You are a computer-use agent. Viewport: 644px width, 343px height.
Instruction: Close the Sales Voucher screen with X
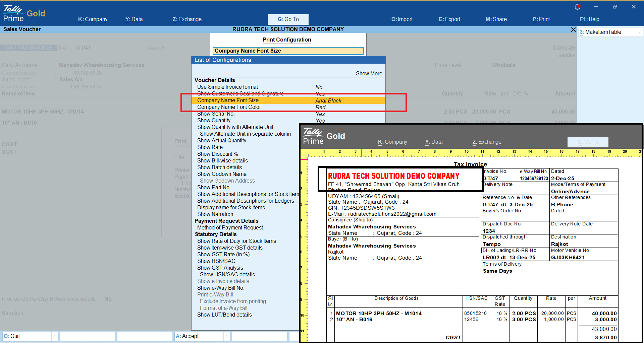(573, 30)
